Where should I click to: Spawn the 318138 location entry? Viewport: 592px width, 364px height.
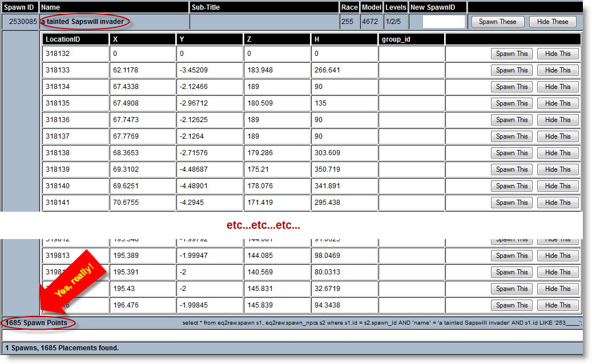[x=512, y=153]
